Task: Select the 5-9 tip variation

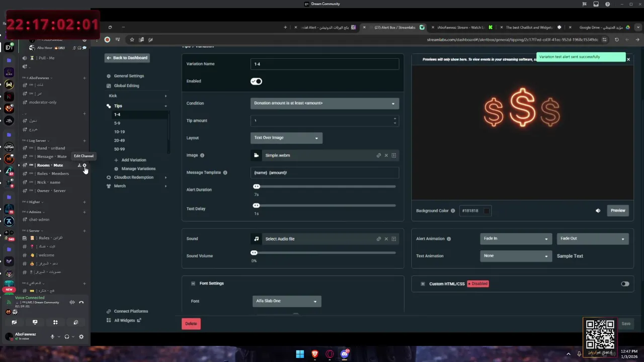Action: (117, 123)
